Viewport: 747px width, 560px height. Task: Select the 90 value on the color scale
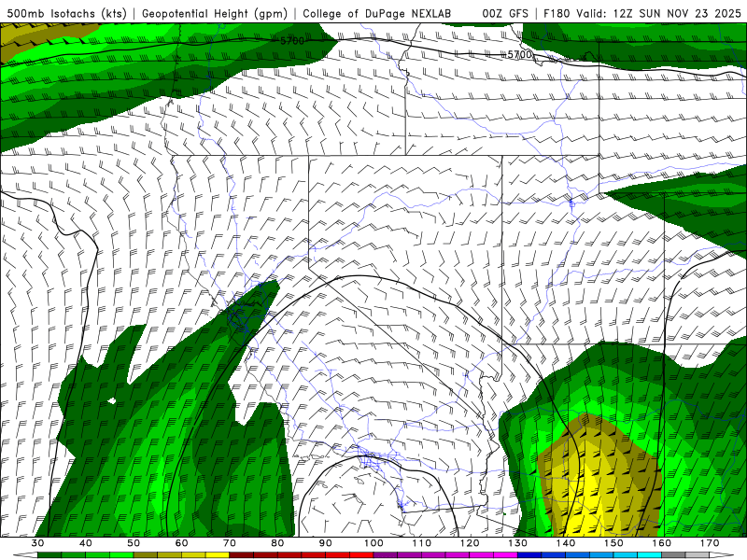click(325, 543)
